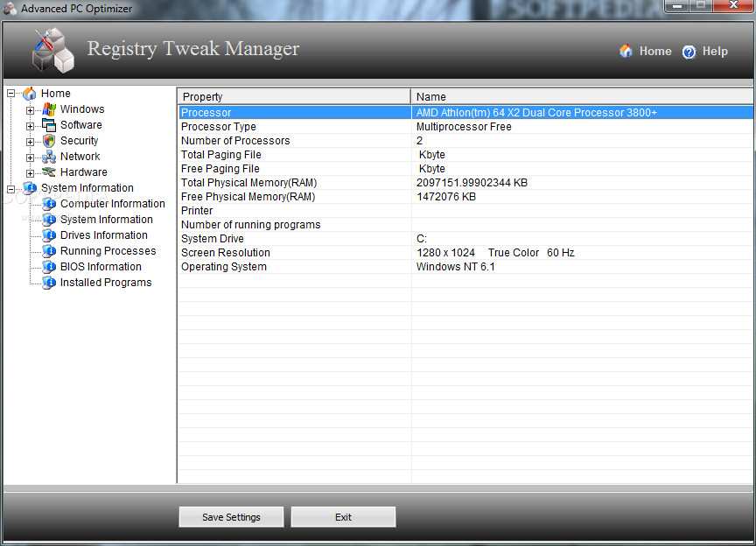Screen dimensions: 756x546
Task: Click the Security shield icon in tree
Action: (49, 141)
